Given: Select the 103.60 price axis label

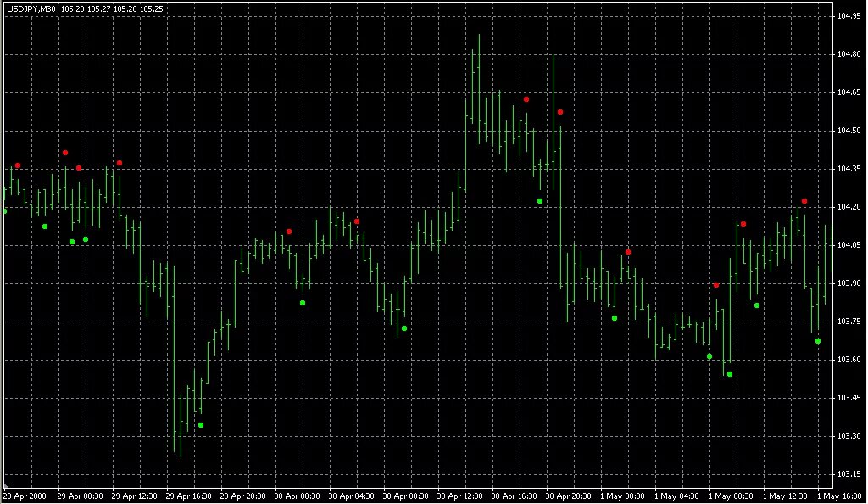Looking at the screenshot, I should click(x=849, y=360).
